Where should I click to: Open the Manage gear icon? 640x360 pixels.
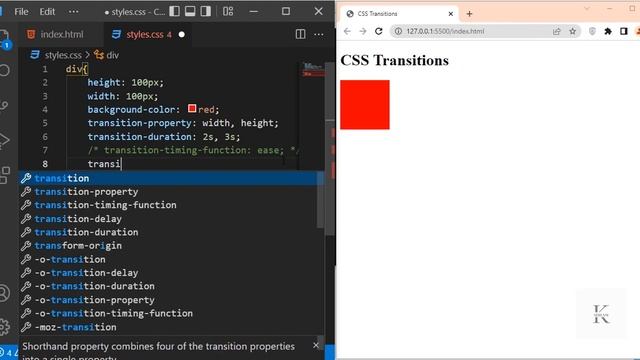coord(4,327)
